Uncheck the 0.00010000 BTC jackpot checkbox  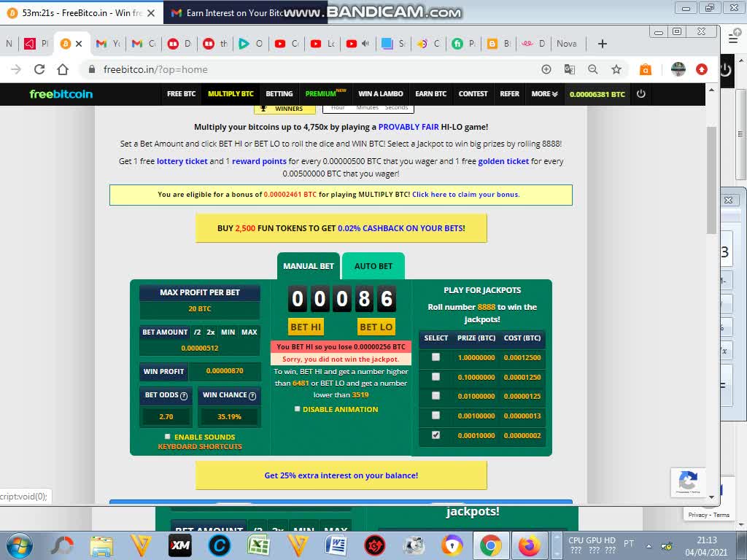[436, 435]
